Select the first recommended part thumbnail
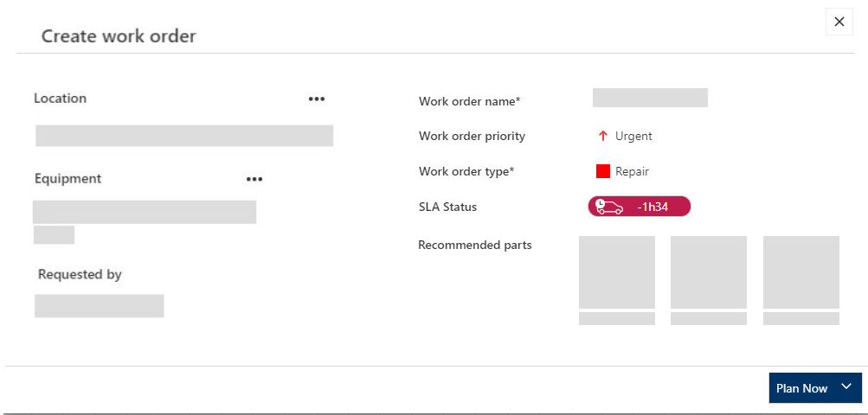868x415 pixels. pyautogui.click(x=617, y=272)
